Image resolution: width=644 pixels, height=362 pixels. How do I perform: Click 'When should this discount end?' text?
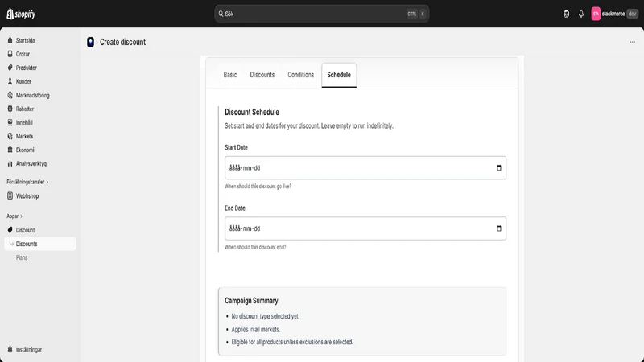pos(255,247)
